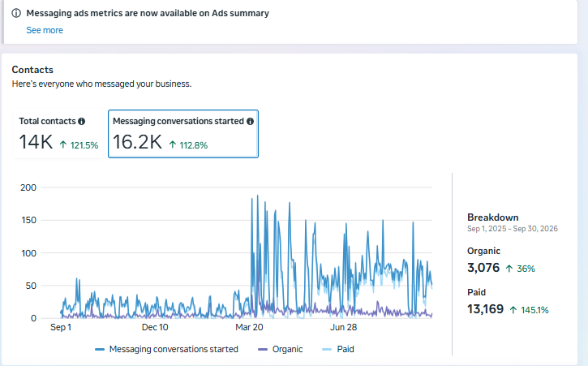Click the purple Organic legend swatch
Image resolution: width=588 pixels, height=366 pixels.
tap(263, 350)
